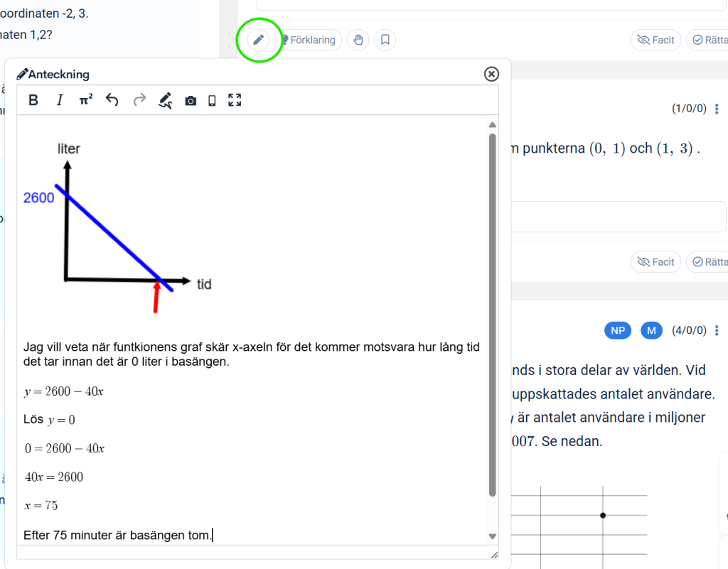Click the NP tag badge
The height and width of the screenshot is (569, 728).
[x=618, y=330]
